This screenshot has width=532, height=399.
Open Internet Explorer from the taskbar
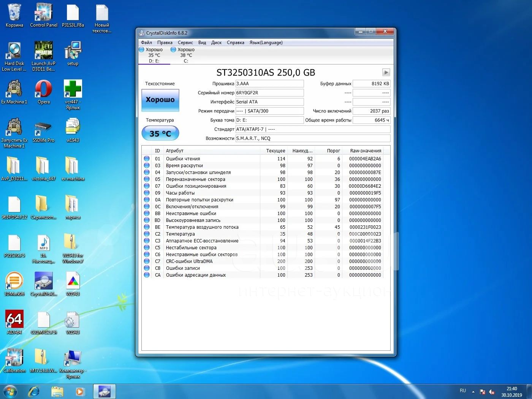(x=34, y=391)
